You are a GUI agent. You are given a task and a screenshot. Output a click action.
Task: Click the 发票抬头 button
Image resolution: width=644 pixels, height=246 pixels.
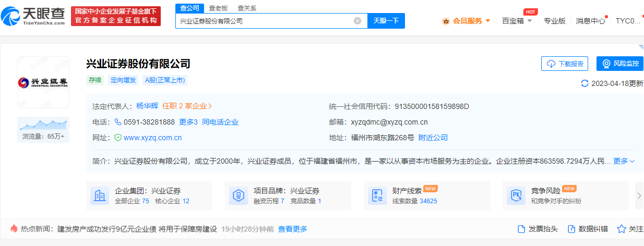538,229
